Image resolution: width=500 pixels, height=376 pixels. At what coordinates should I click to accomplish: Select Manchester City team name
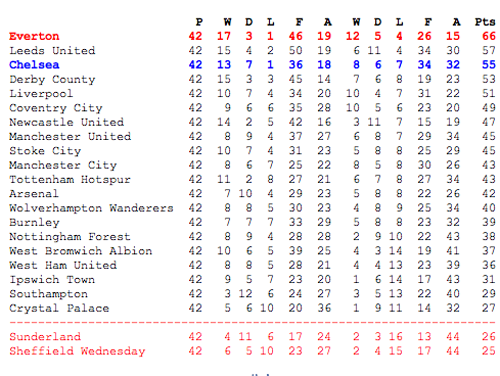63,165
